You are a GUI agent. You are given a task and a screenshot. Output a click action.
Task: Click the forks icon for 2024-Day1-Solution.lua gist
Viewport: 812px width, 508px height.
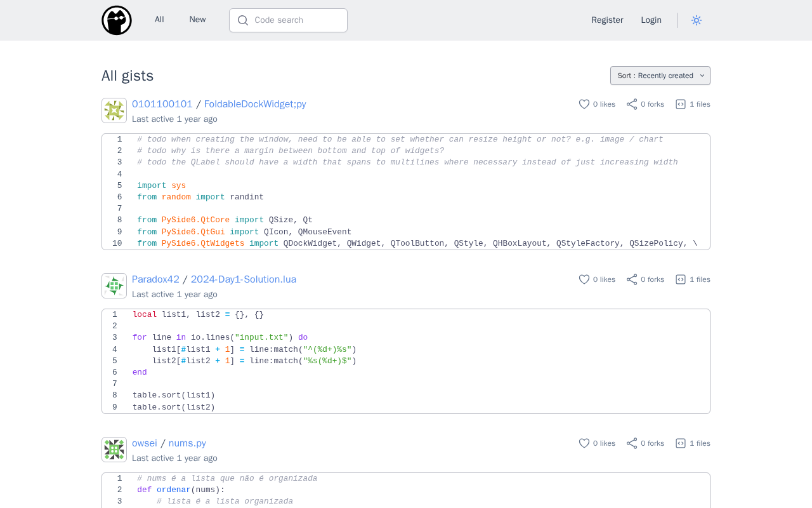632,279
